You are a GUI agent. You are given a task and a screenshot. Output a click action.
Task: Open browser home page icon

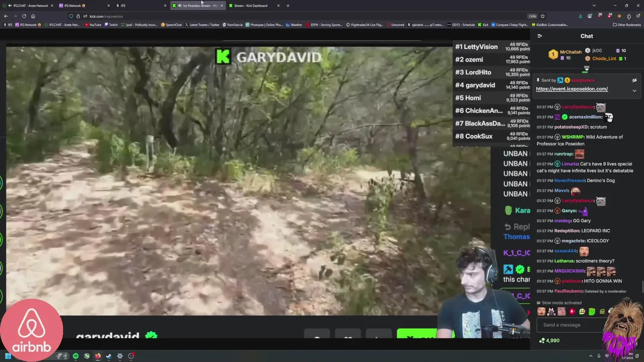tap(33, 16)
